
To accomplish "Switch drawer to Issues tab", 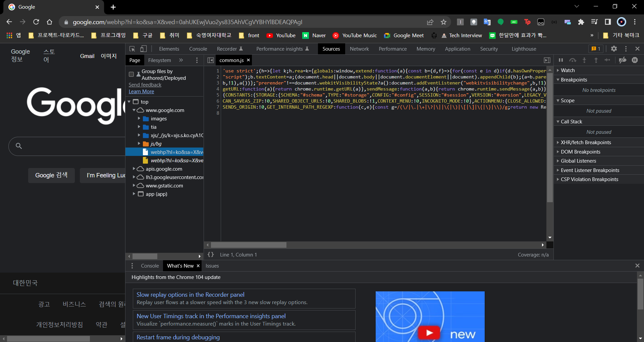I will tap(212, 266).
